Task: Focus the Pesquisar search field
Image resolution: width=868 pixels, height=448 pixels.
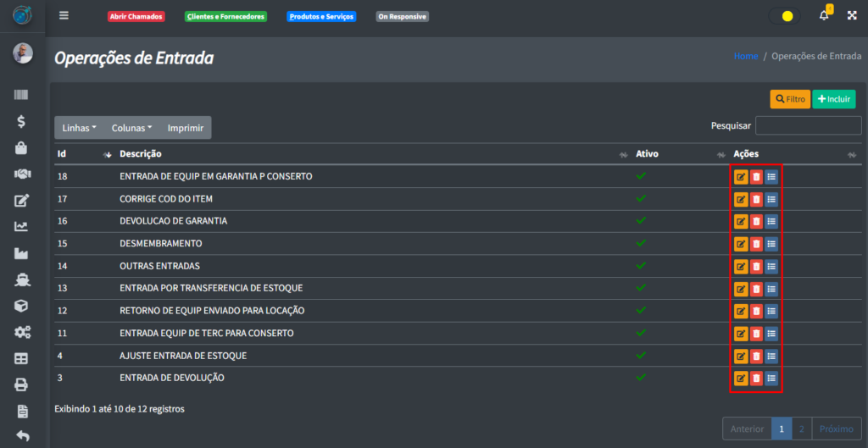Action: point(808,125)
